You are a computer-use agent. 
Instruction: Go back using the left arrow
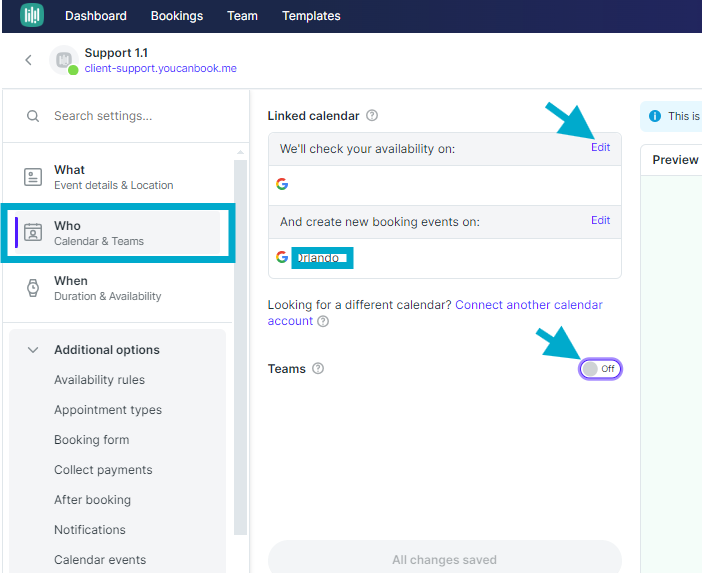pyautogui.click(x=28, y=60)
